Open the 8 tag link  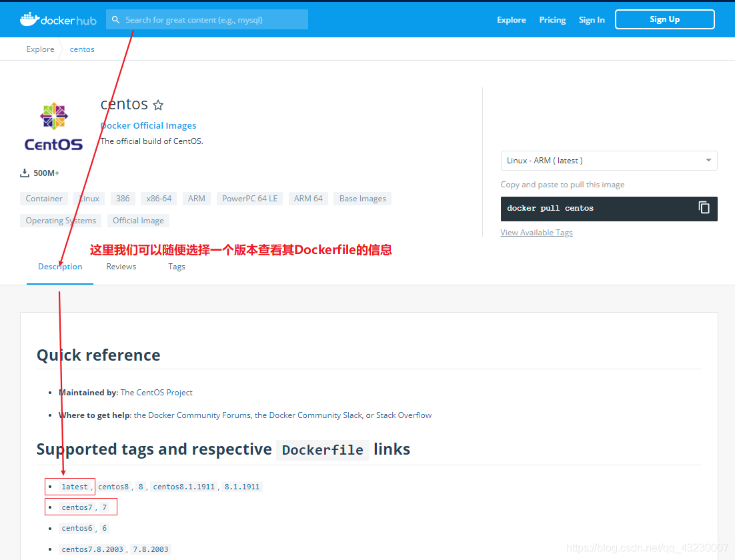tap(141, 487)
